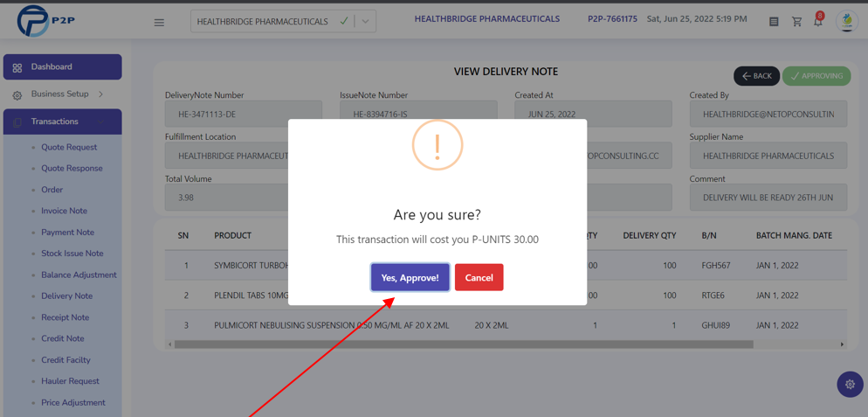Click the user profile avatar

point(847,22)
